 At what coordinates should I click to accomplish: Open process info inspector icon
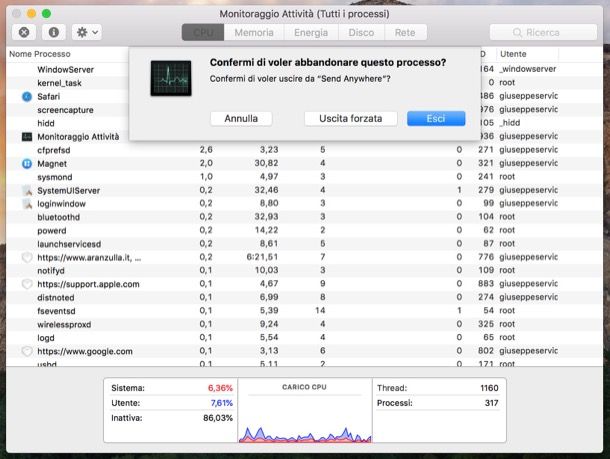tap(54, 32)
